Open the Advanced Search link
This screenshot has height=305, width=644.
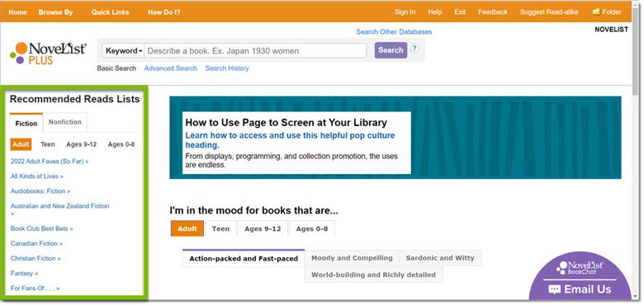[170, 68]
